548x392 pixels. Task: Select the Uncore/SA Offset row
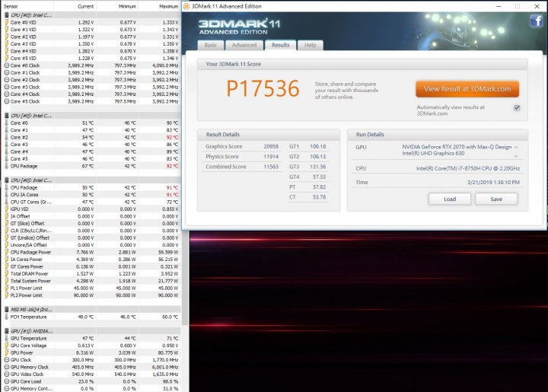pos(91,245)
